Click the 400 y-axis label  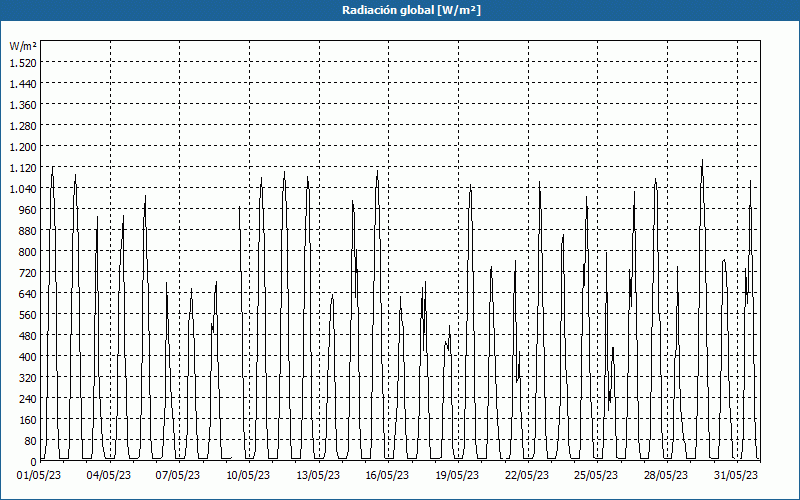28,357
